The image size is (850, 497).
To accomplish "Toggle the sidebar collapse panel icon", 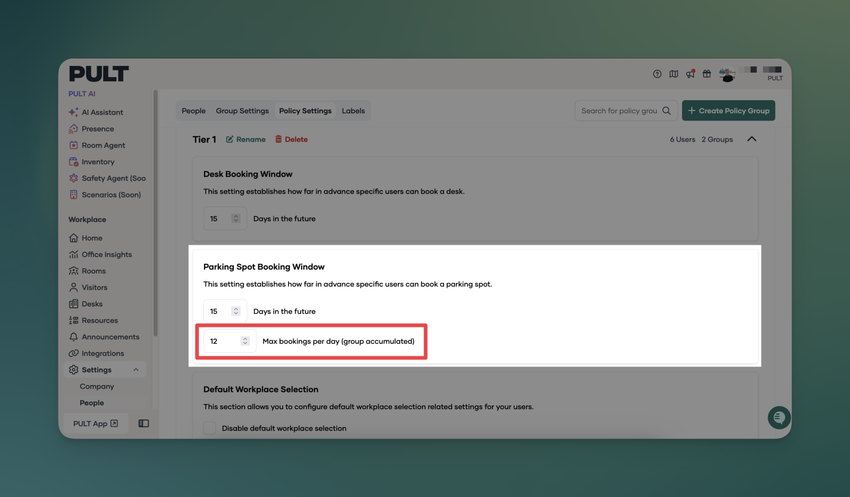I will pos(144,424).
